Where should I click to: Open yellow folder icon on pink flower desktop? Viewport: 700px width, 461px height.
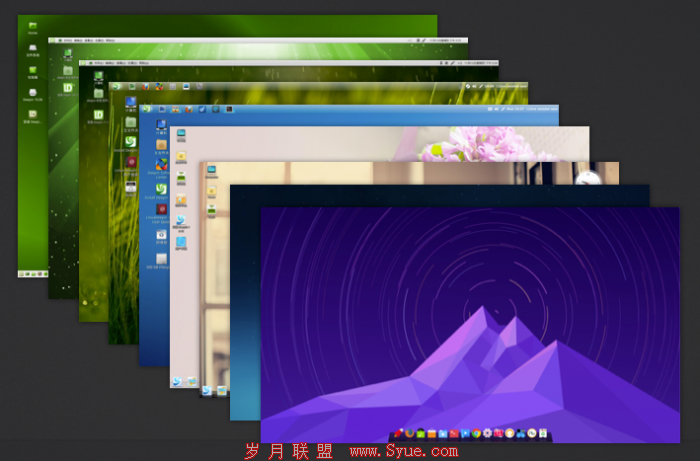[x=181, y=156]
